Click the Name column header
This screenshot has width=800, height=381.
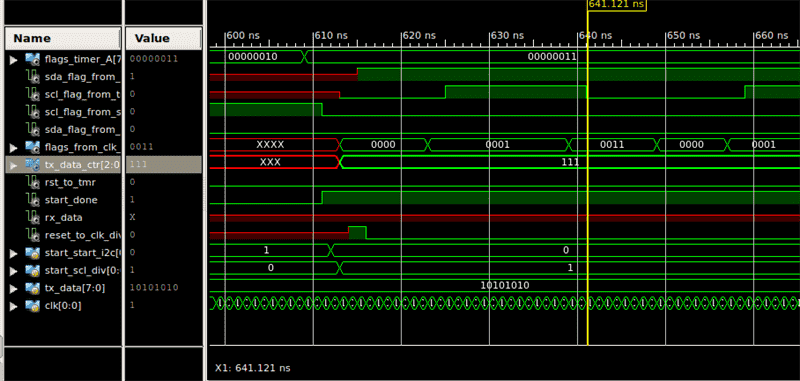(x=63, y=39)
